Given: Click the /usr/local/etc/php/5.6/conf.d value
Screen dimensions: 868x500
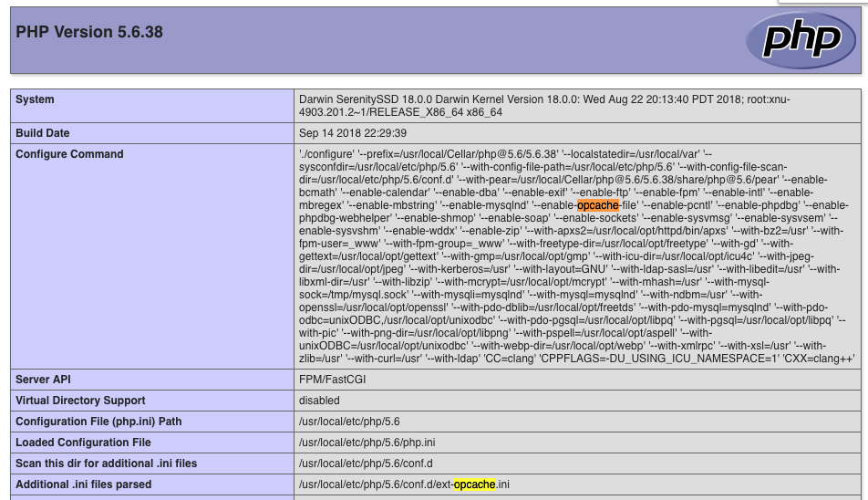Looking at the screenshot, I should (366, 464).
